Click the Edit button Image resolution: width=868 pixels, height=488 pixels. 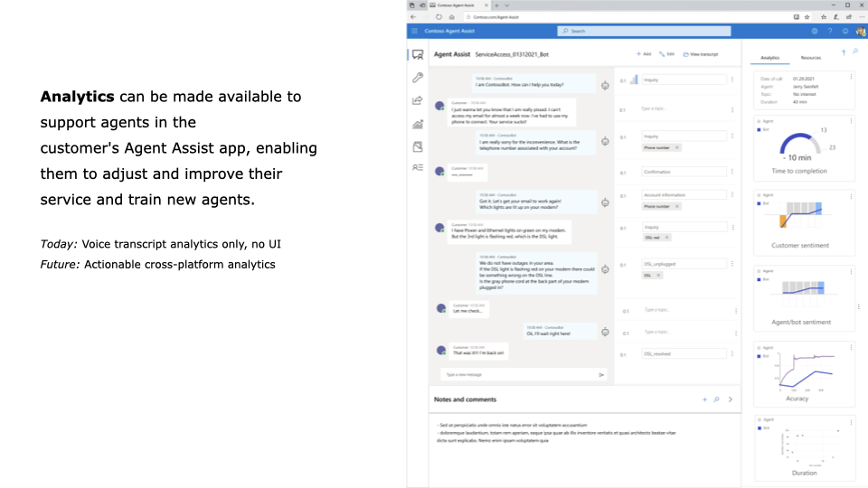[666, 54]
